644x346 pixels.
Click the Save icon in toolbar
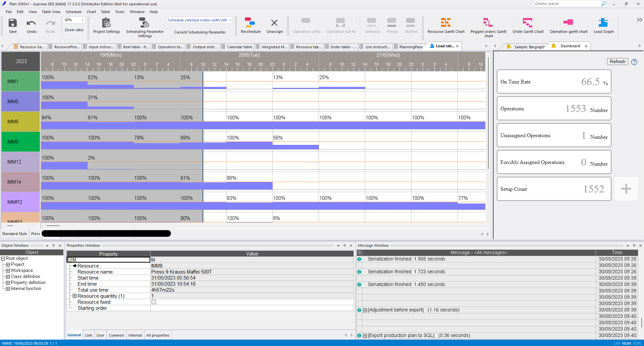click(x=13, y=23)
